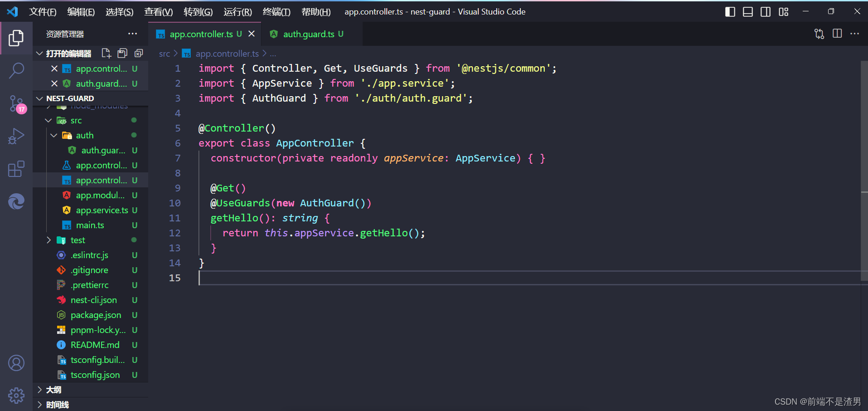Click Close All Editors icon
868x411 pixels.
point(139,54)
